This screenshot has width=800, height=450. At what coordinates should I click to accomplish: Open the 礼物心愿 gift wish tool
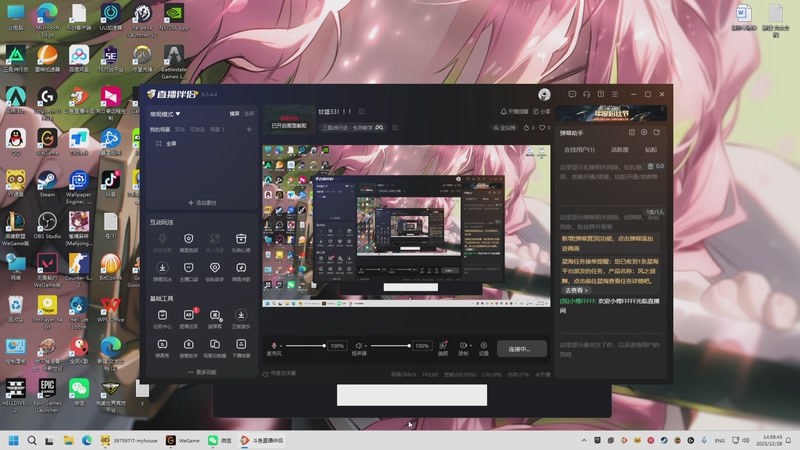tap(241, 243)
